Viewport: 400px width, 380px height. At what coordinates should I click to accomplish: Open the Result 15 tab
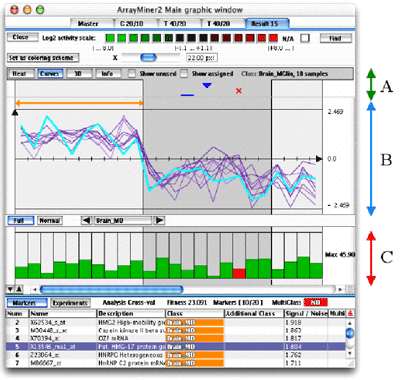267,23
